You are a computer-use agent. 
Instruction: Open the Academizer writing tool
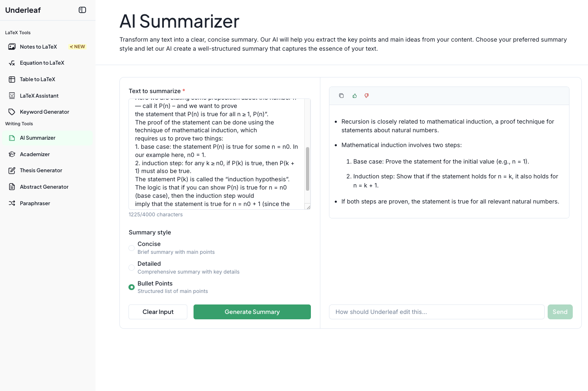[34, 154]
